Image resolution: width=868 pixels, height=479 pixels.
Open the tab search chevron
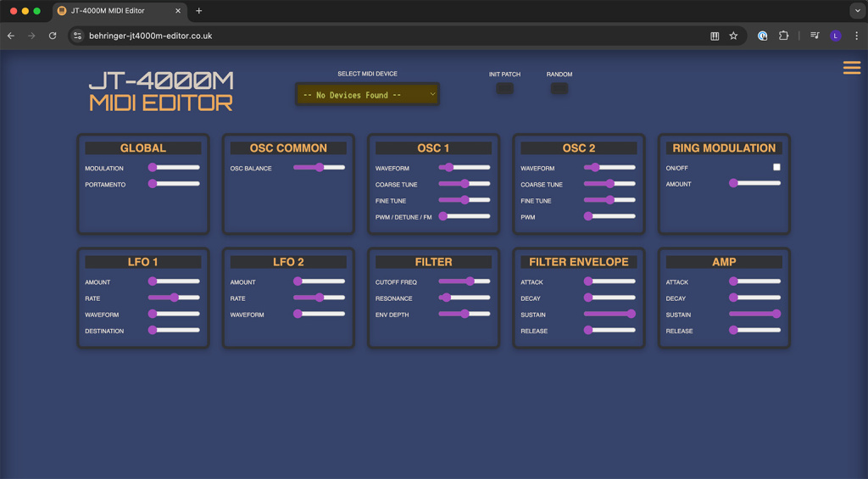(x=857, y=11)
